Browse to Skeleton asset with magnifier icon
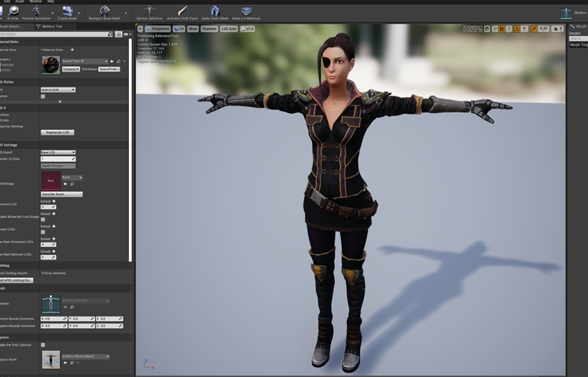 [x=72, y=307]
